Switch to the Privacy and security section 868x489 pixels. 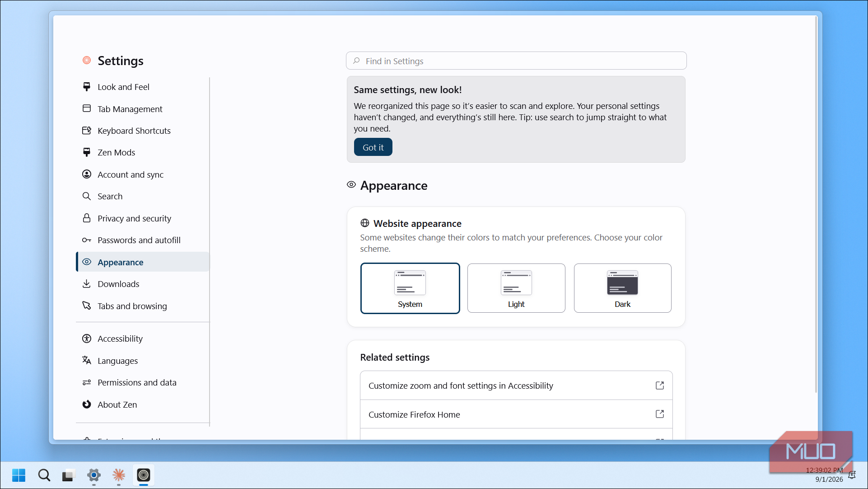[x=143, y=218]
